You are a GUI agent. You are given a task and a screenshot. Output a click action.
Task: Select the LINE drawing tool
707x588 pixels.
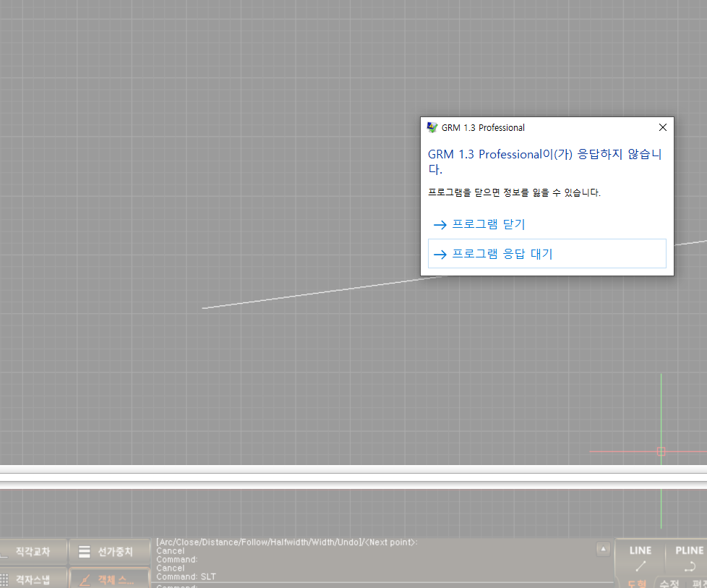pos(640,558)
